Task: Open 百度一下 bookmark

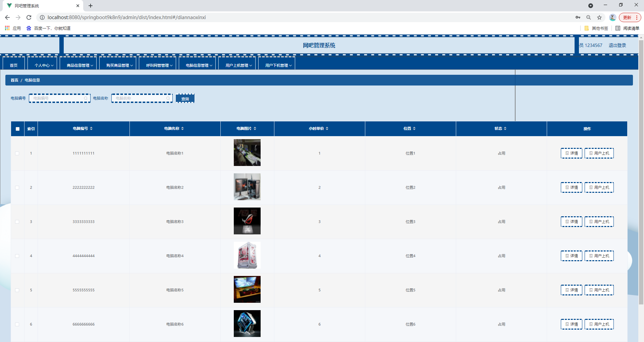Action: coord(49,28)
